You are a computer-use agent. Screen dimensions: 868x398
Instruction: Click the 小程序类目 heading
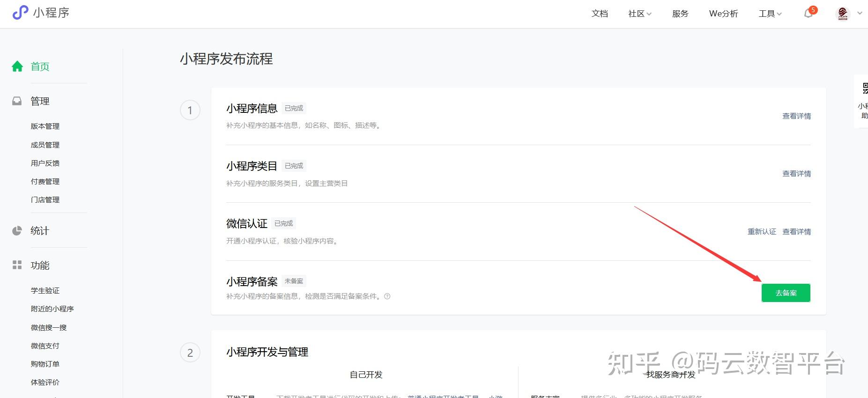[252, 166]
